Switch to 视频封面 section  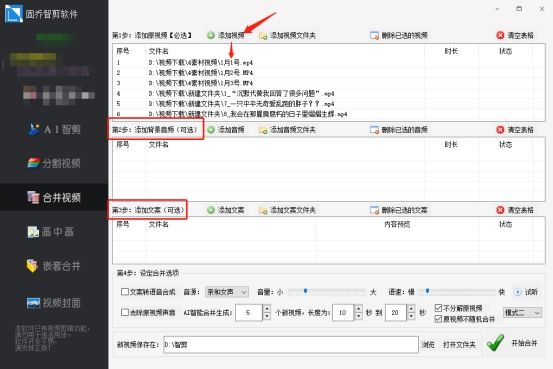tap(54, 303)
